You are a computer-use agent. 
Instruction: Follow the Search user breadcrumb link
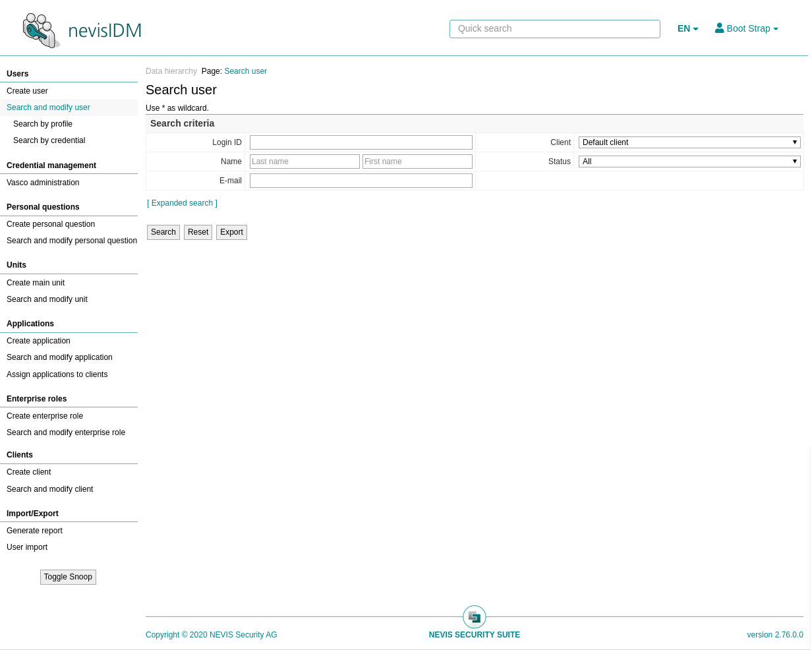[x=245, y=71]
